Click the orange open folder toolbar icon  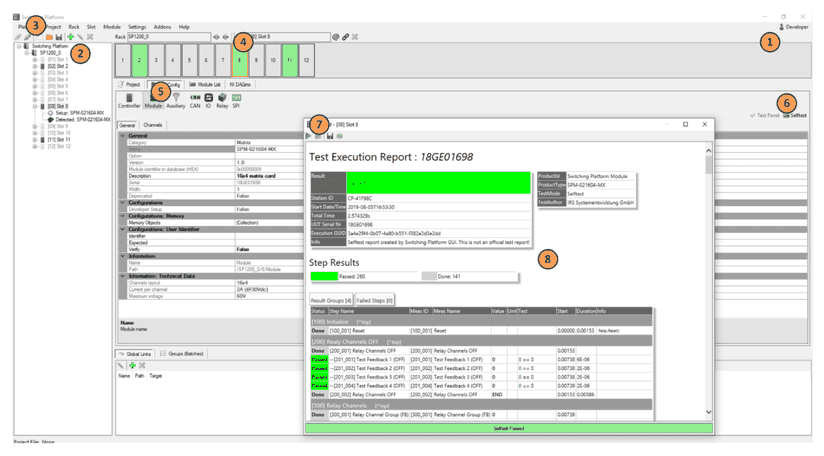point(49,37)
